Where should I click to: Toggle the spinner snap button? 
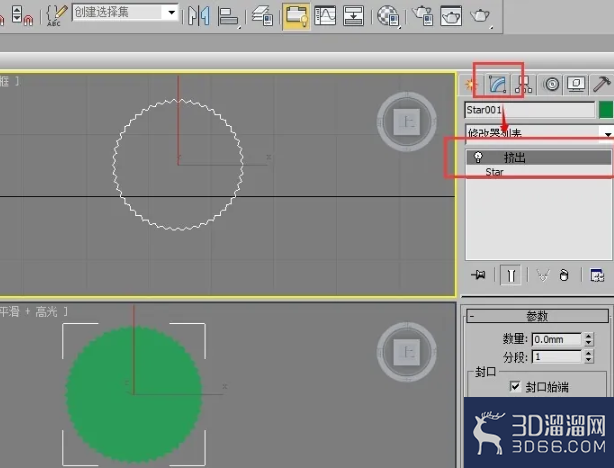point(22,15)
